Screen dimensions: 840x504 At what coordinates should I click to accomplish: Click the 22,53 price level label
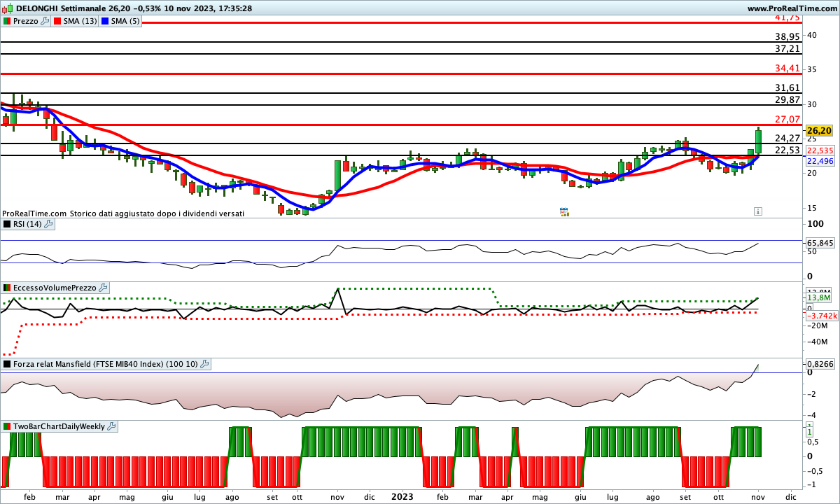[x=787, y=150]
